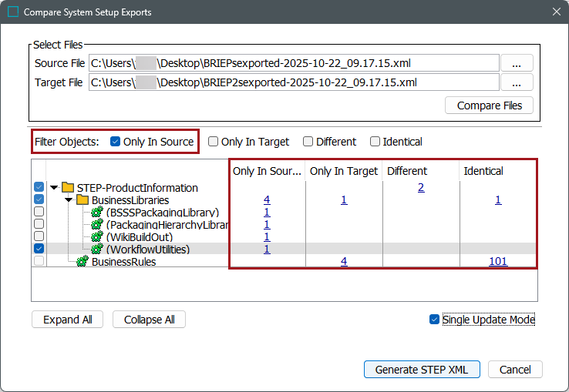Image resolution: width=569 pixels, height=392 pixels.
Task: Click the PackagingHierarchyLibrary gear icon
Action: (97, 225)
